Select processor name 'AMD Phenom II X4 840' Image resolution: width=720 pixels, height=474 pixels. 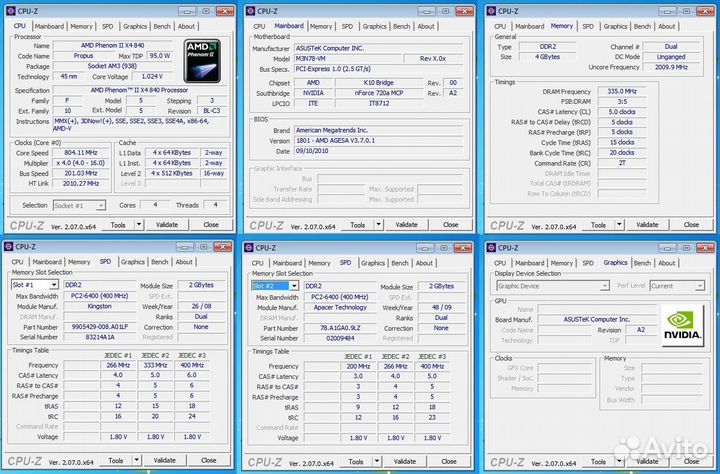pos(112,45)
